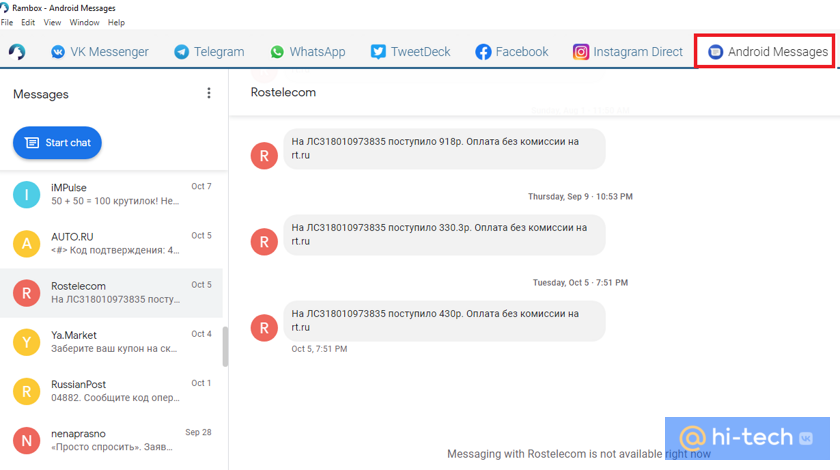Click the AUTO.RU avatar icon
This screenshot has width=840, height=470.
coord(26,244)
